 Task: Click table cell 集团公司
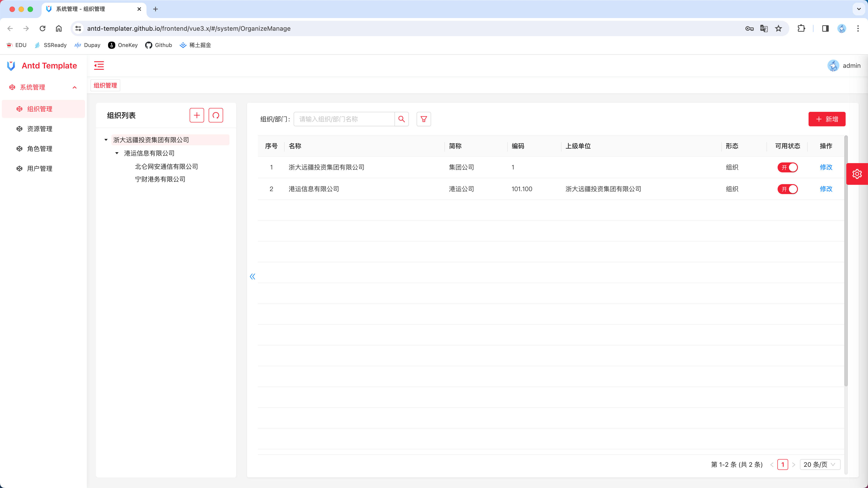(461, 167)
